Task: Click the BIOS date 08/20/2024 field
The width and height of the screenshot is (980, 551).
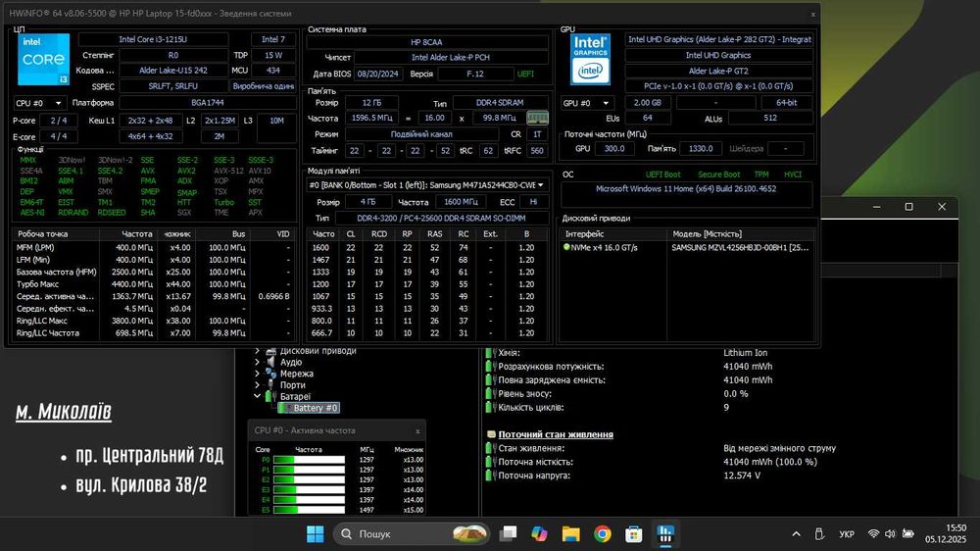Action: (378, 74)
